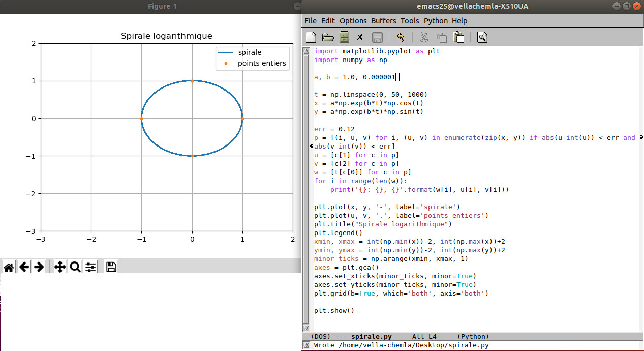The height and width of the screenshot is (351, 644).
Task: Create a new file in Emacs toolbar
Action: (311, 37)
